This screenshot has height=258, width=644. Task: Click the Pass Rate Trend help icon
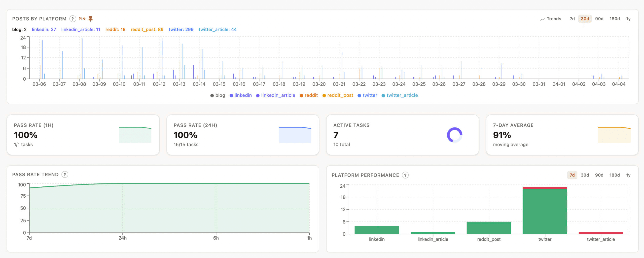(x=65, y=174)
